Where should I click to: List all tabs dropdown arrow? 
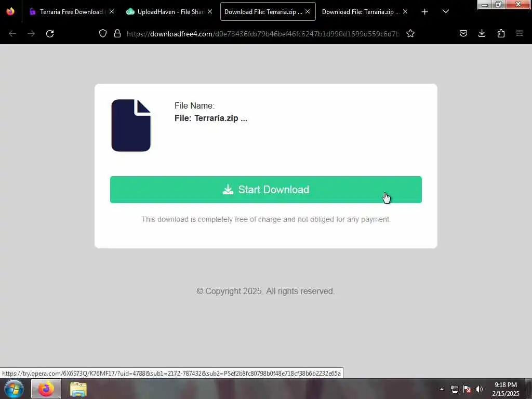coord(446,11)
